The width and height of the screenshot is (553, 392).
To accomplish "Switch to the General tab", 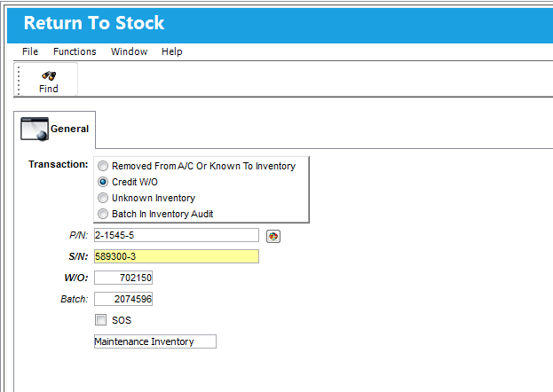I will [56, 129].
